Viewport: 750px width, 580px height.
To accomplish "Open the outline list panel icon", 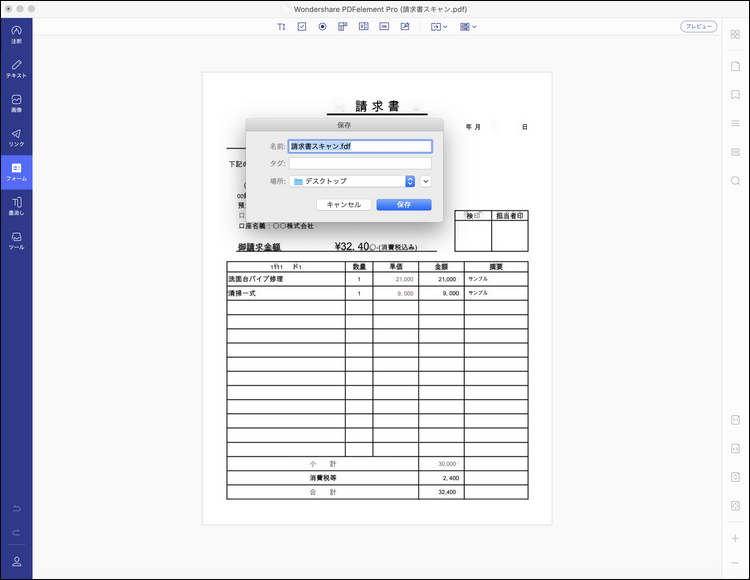I will point(735,123).
